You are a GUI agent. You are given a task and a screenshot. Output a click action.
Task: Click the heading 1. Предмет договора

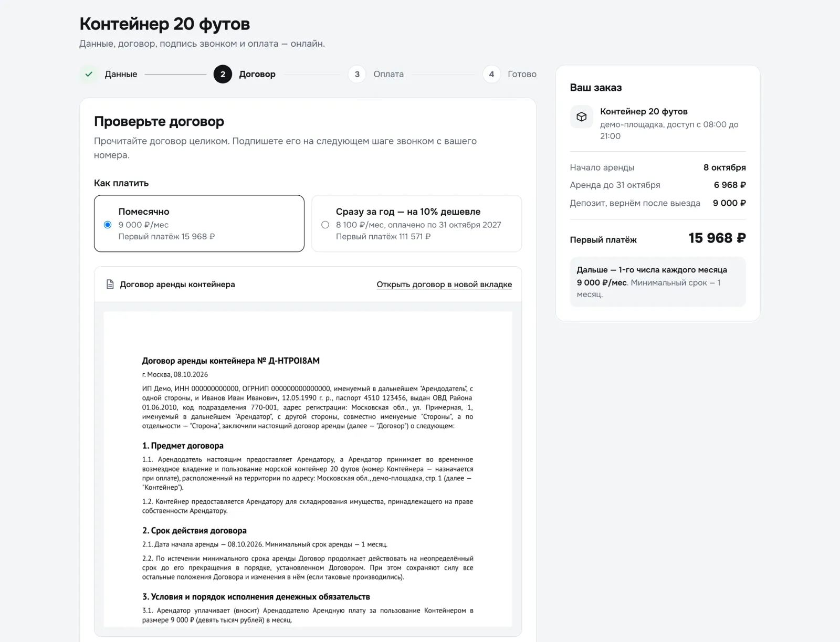pyautogui.click(x=183, y=446)
